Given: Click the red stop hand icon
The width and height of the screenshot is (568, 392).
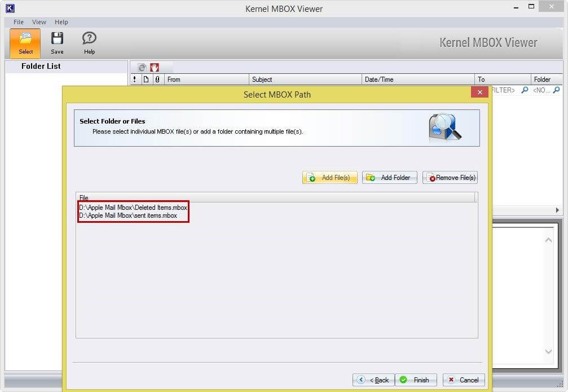Looking at the screenshot, I should pos(155,67).
